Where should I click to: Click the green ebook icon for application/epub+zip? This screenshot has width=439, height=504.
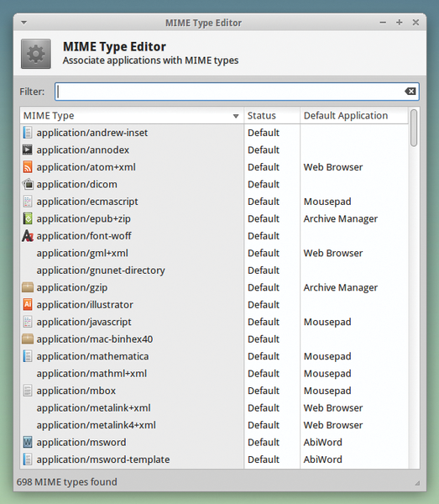click(28, 218)
